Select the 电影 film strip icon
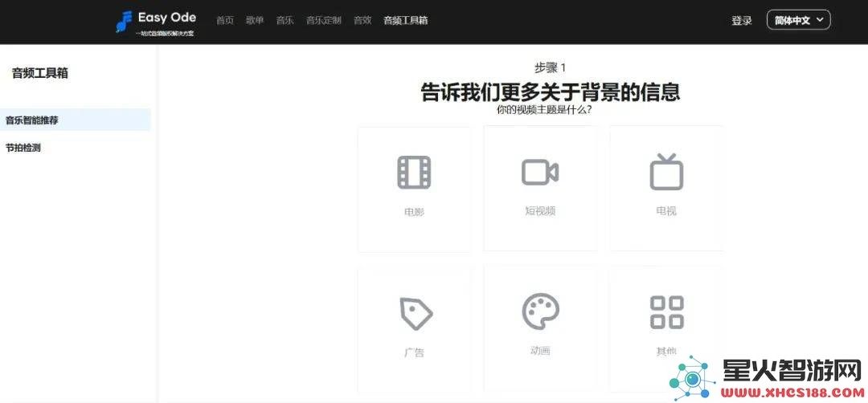 pos(414,173)
